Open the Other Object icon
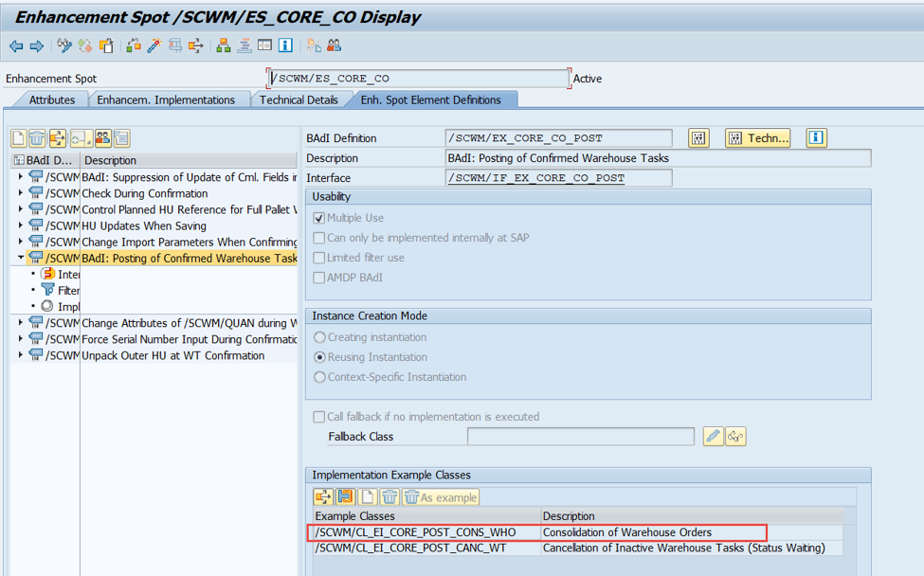Screen dimensions: 924x576 [106, 45]
